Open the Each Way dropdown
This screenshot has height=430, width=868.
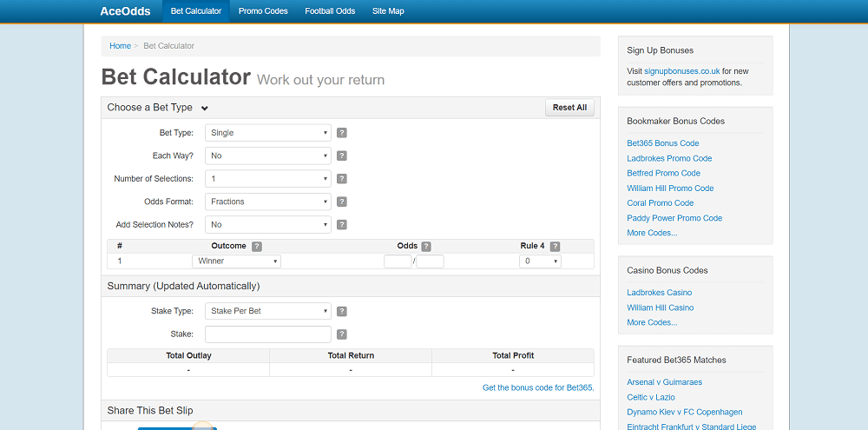coord(268,155)
